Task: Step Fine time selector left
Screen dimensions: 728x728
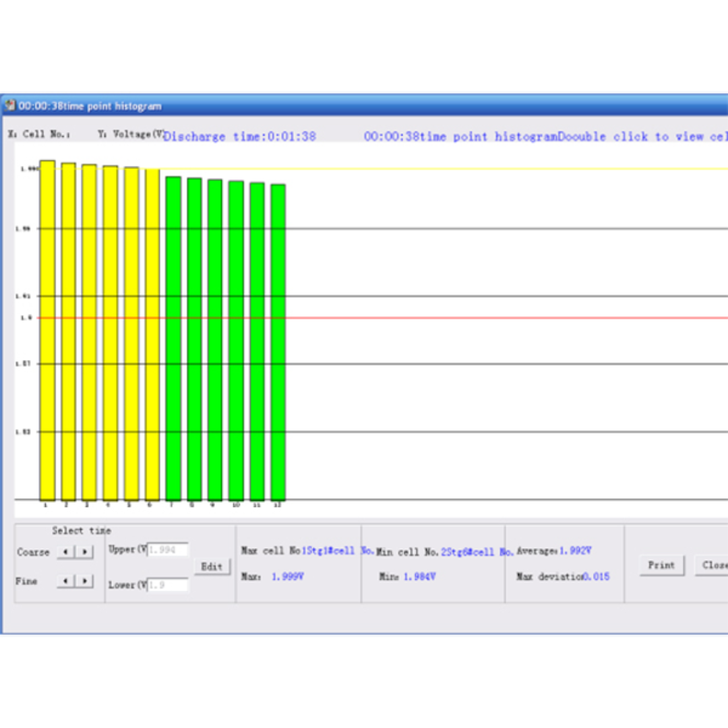Action: (x=66, y=581)
